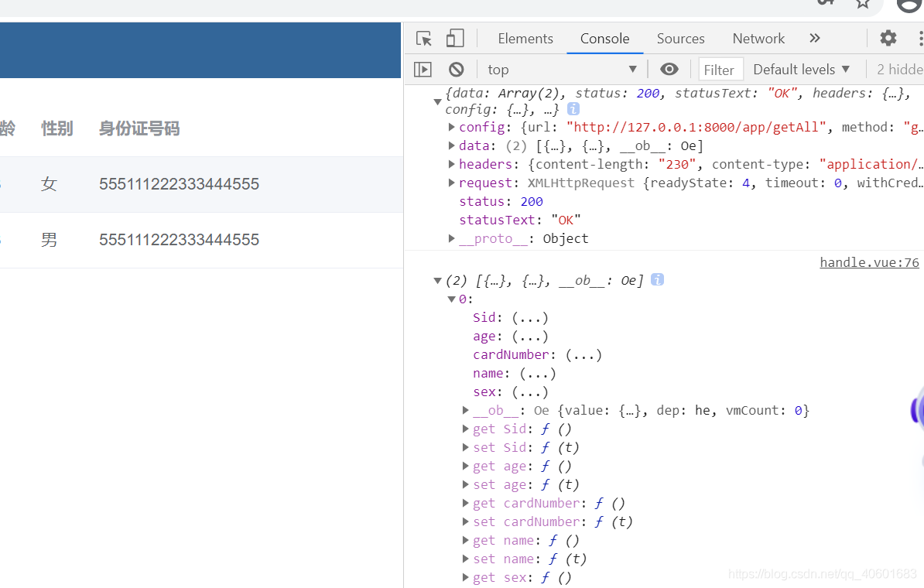Switch to the Elements tab
Image resolution: width=924 pixels, height=588 pixels.
525,38
